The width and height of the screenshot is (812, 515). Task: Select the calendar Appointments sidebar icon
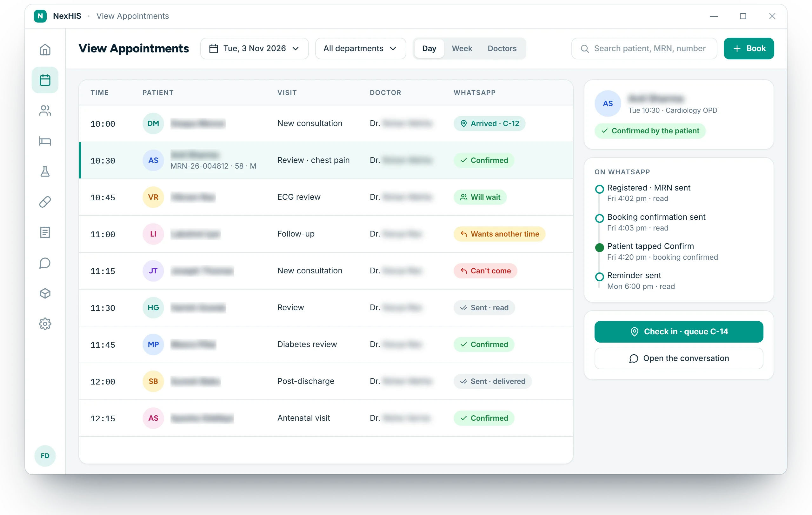45,80
